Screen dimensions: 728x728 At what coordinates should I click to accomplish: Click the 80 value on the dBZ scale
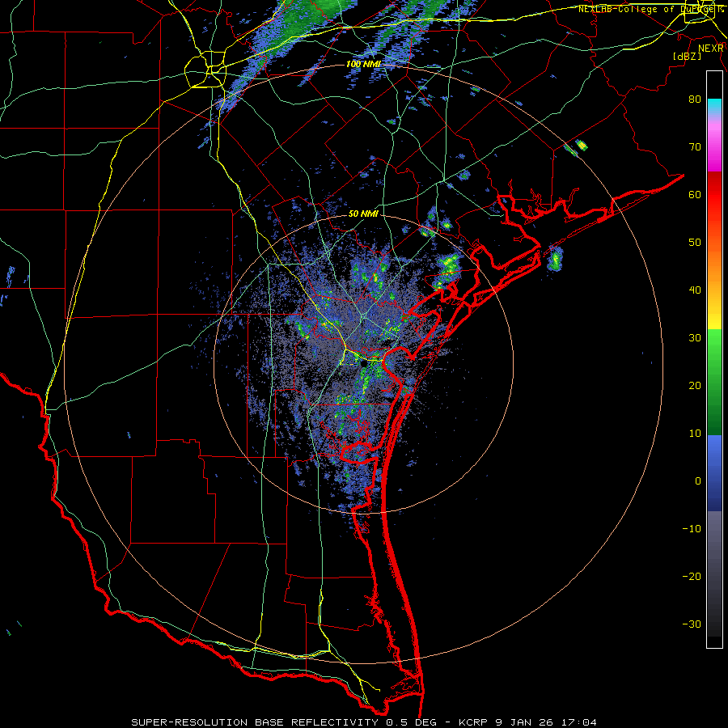click(x=695, y=99)
